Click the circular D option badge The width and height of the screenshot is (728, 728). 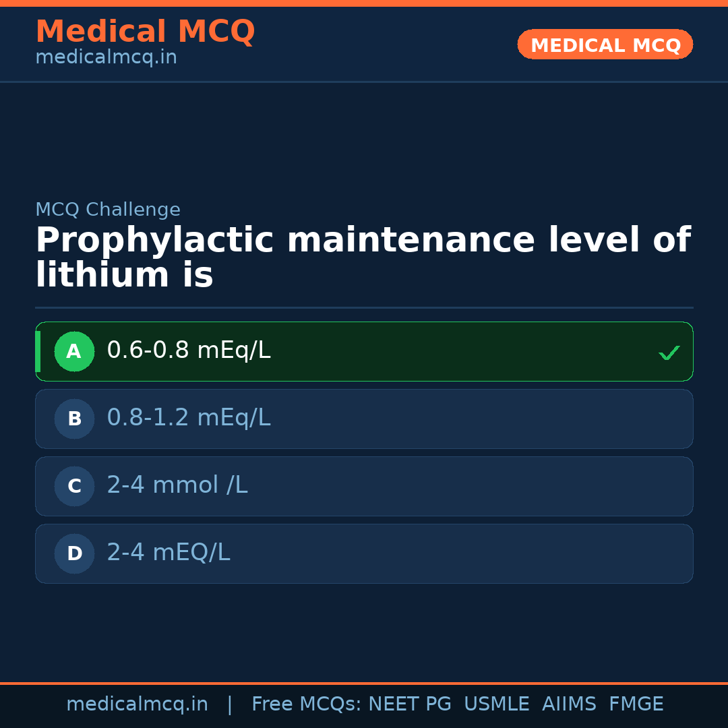[74, 554]
